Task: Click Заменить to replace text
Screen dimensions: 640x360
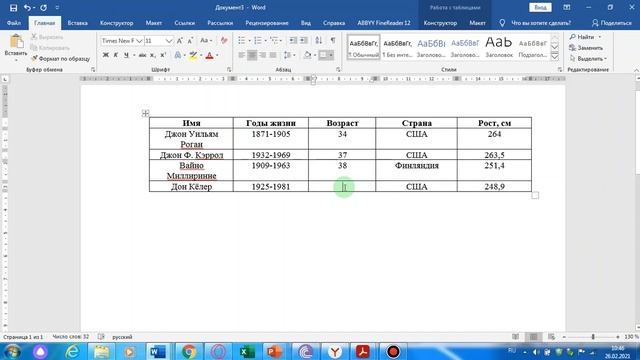Action: click(x=586, y=48)
